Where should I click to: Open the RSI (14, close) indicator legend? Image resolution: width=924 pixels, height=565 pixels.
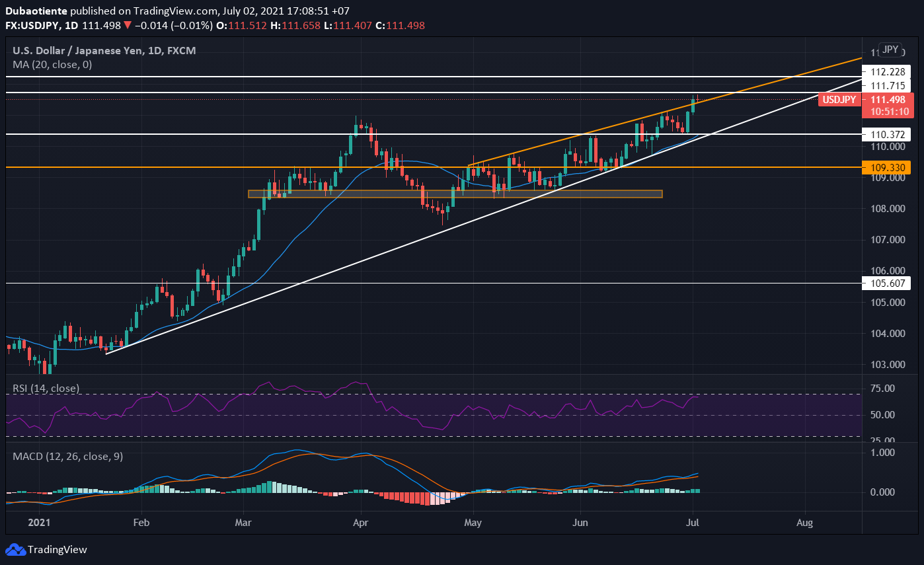[x=46, y=388]
